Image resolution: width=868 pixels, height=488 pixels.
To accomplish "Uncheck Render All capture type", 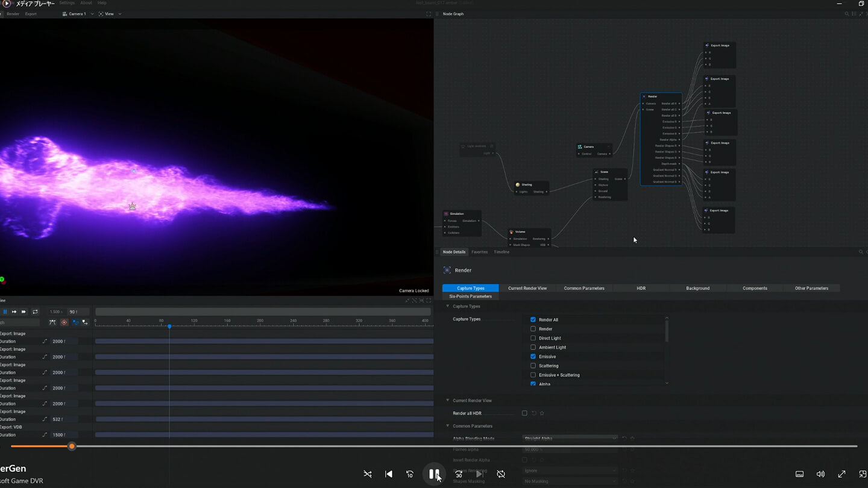I will [533, 320].
